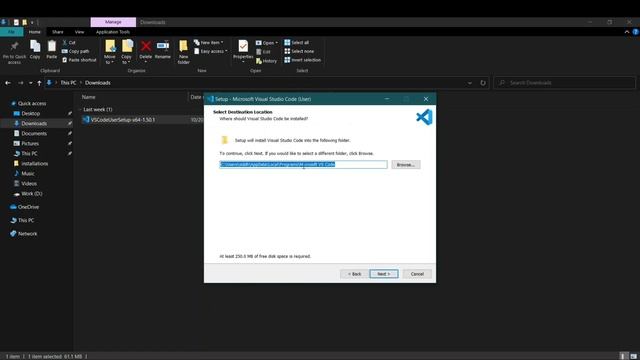Collapse the Last week group
Image resolution: width=640 pixels, height=360 pixels.
click(x=80, y=109)
